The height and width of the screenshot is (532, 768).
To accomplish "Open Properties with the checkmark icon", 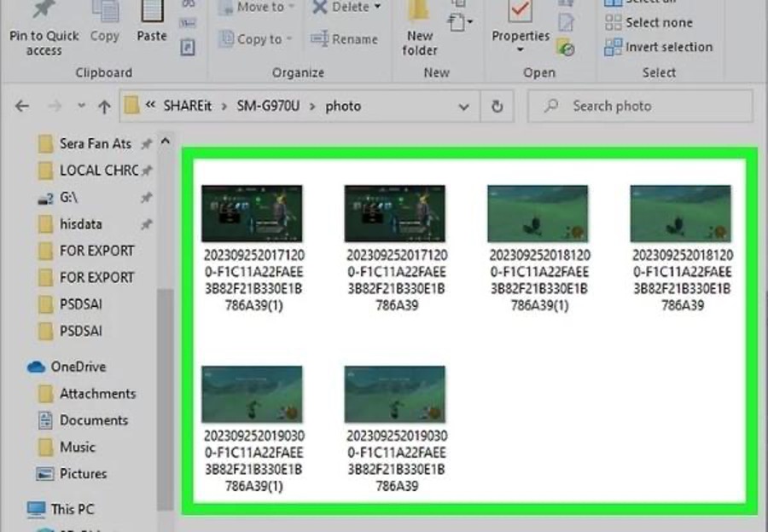I will point(521,12).
